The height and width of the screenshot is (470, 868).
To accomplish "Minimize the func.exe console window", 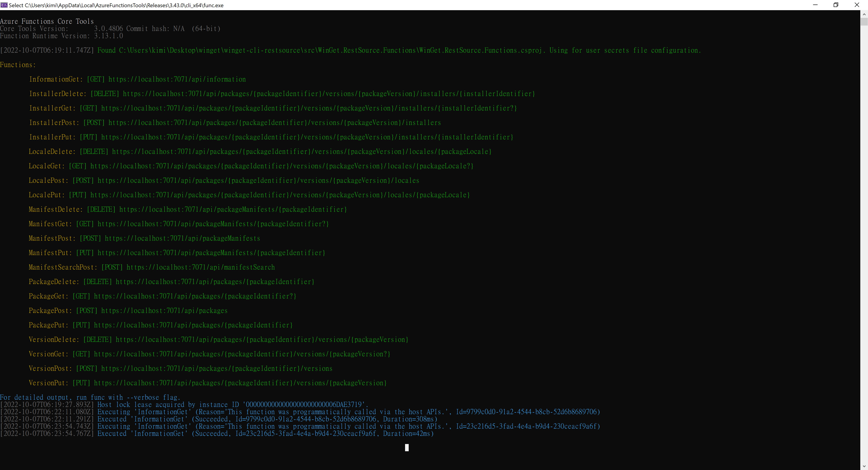I will (815, 5).
